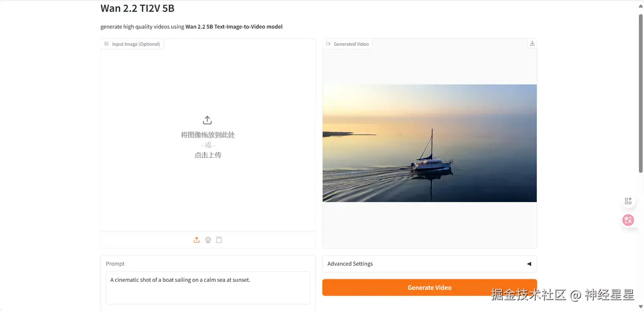Select the orange upload-file source icon
The width and height of the screenshot is (644, 311).
[x=197, y=240]
